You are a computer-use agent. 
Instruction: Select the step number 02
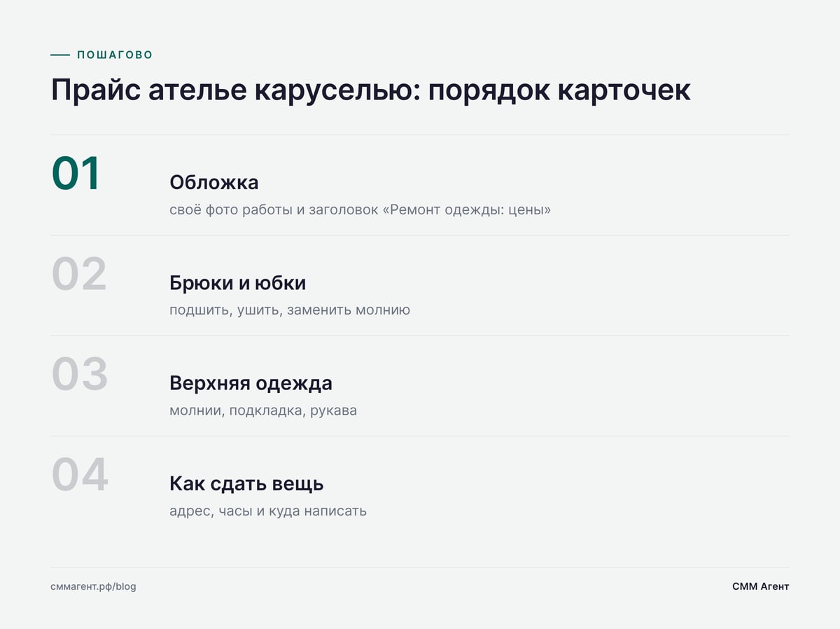[79, 274]
